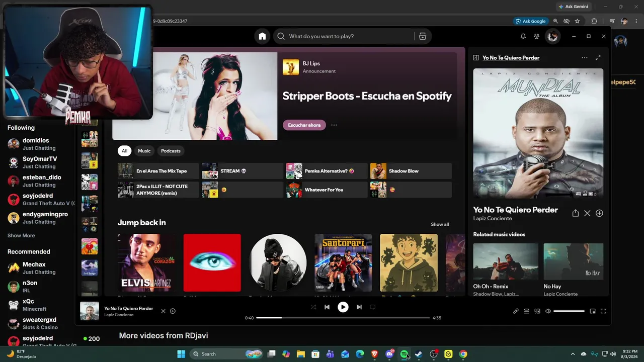Open more options in the Now Playing panel header

coord(585,58)
